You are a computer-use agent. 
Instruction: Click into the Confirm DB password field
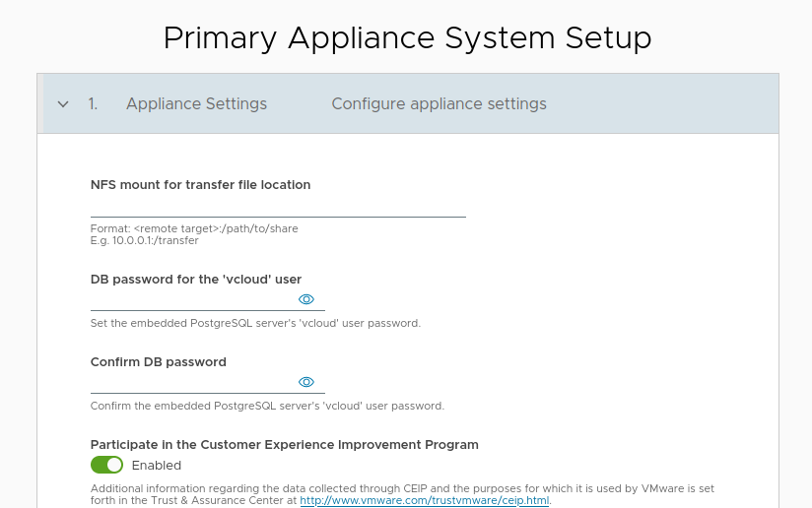[x=192, y=382]
